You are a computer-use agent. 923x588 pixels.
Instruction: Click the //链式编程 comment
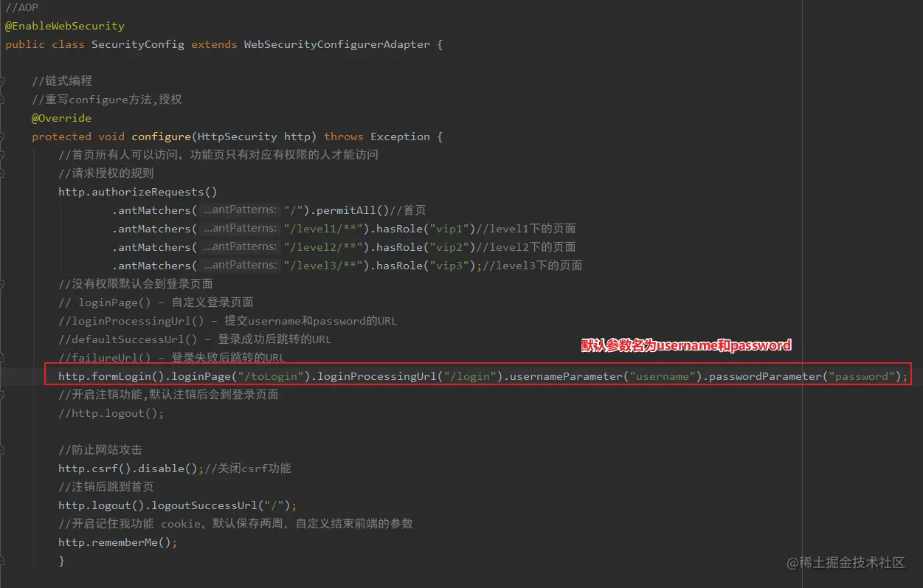coord(62,81)
